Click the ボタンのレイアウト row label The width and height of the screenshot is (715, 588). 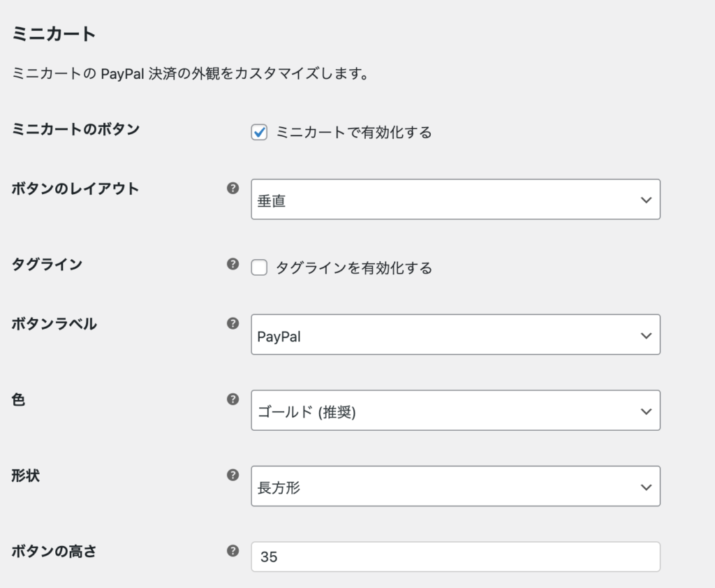point(75,189)
